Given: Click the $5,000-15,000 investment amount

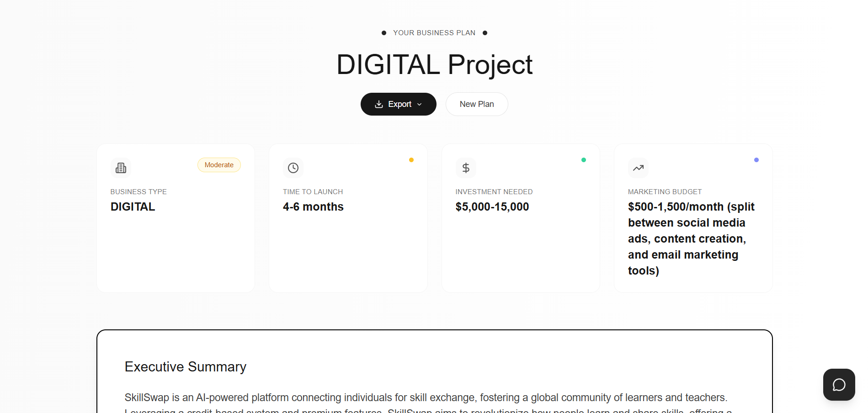Looking at the screenshot, I should [x=492, y=207].
